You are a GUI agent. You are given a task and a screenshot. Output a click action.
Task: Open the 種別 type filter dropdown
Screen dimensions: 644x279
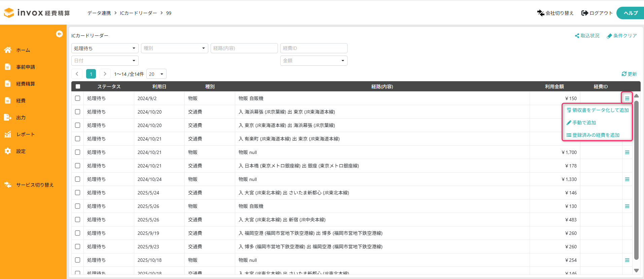click(174, 48)
